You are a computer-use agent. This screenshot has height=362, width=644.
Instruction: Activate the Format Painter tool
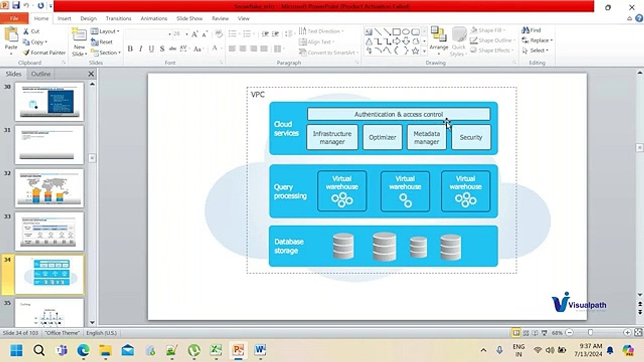click(x=44, y=52)
